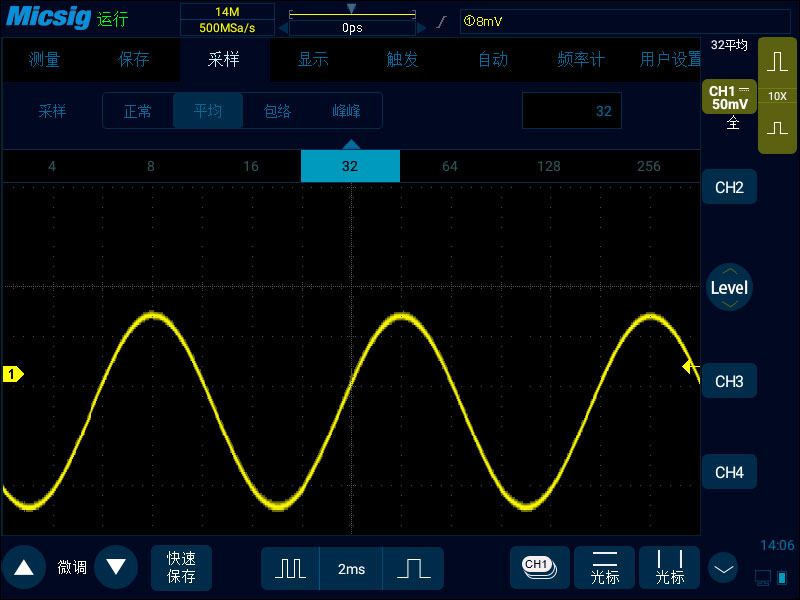Switch to the 测量 measurement menu
The height and width of the screenshot is (600, 800).
[45, 60]
